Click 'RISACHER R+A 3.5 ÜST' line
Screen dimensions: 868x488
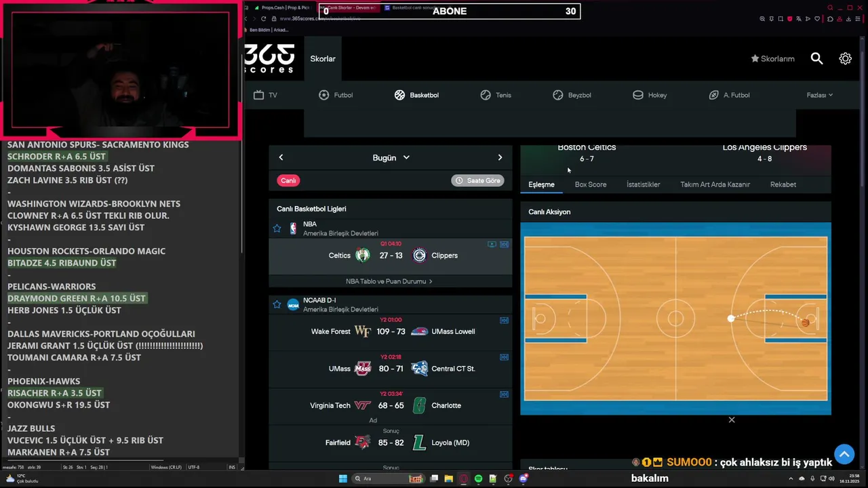[x=54, y=393]
